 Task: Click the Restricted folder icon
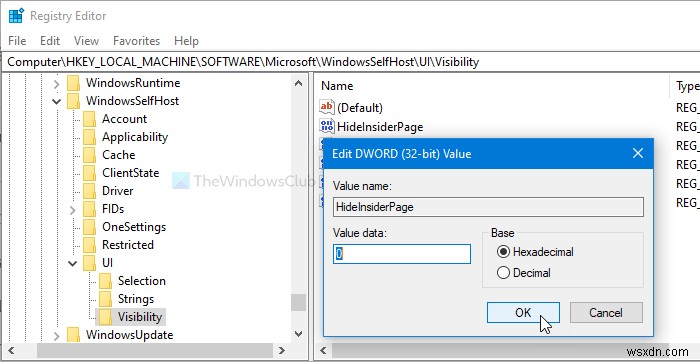coord(89,245)
